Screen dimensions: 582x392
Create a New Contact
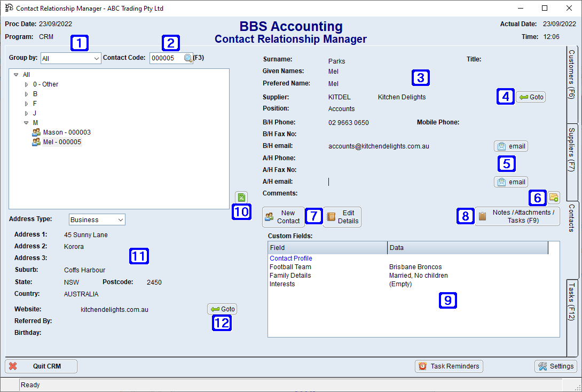pyautogui.click(x=284, y=217)
